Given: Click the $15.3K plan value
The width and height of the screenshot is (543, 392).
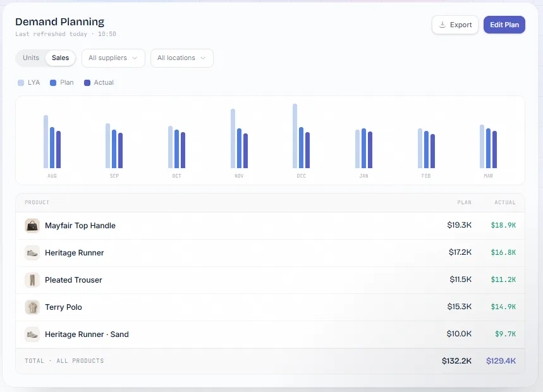Looking at the screenshot, I should pos(459,307).
